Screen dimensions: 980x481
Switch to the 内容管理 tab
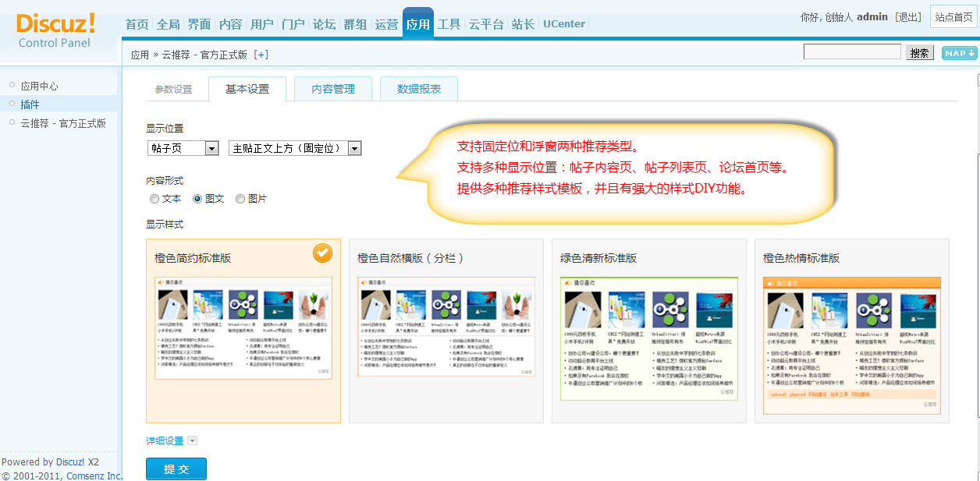click(333, 89)
